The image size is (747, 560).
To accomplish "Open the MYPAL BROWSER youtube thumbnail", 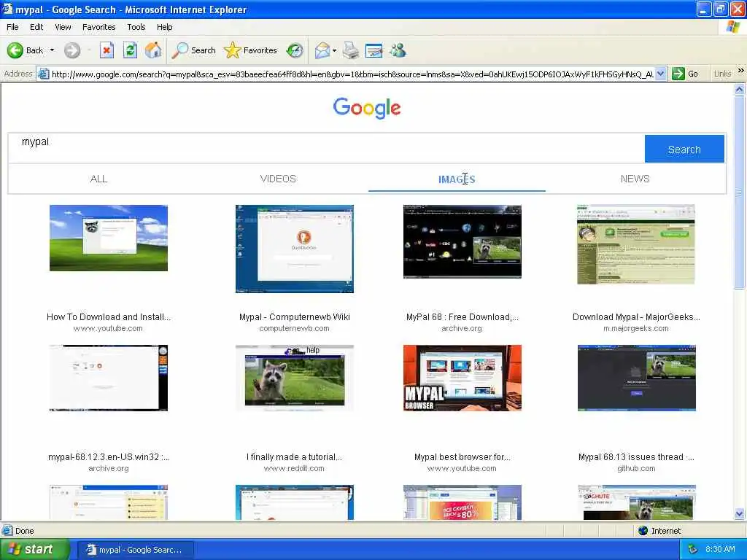I will [x=462, y=378].
